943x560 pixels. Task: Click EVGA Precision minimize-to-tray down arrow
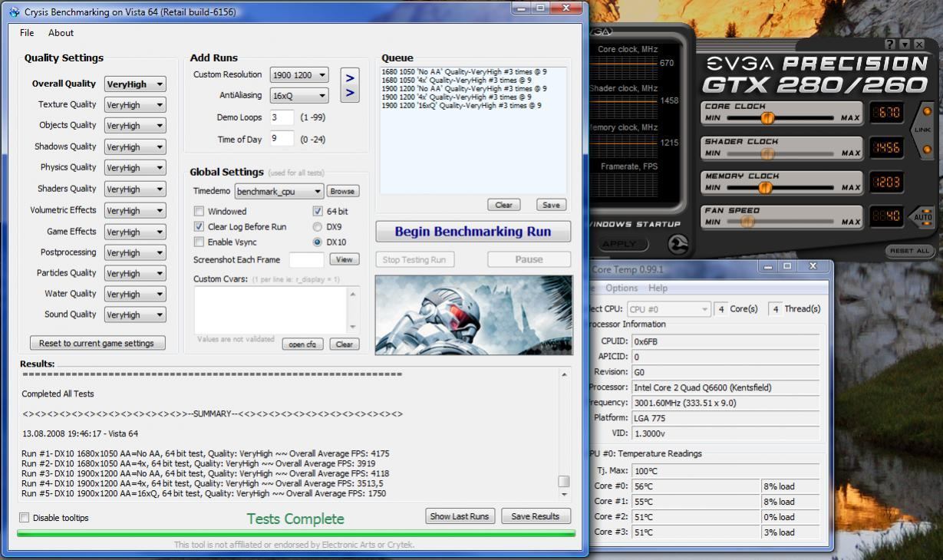[905, 44]
